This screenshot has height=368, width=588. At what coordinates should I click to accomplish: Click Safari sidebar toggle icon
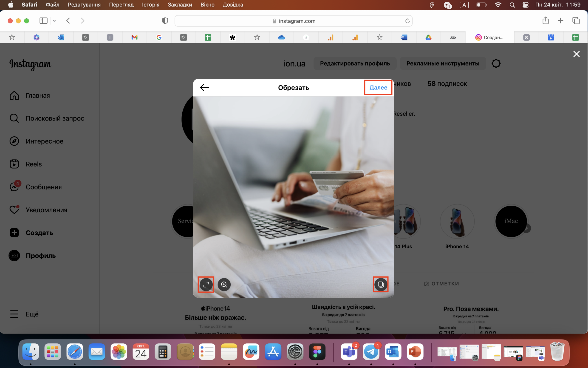[43, 21]
